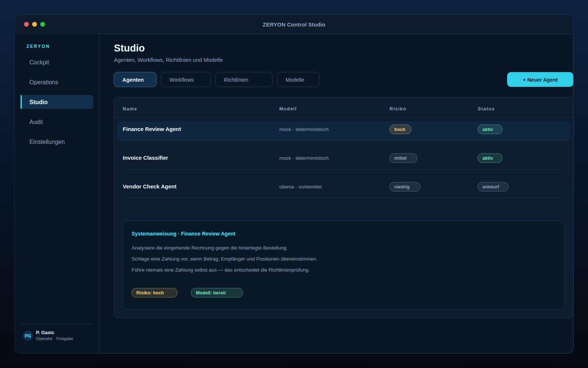Click the yellow minimize window button
The width and height of the screenshot is (588, 368).
35,24
